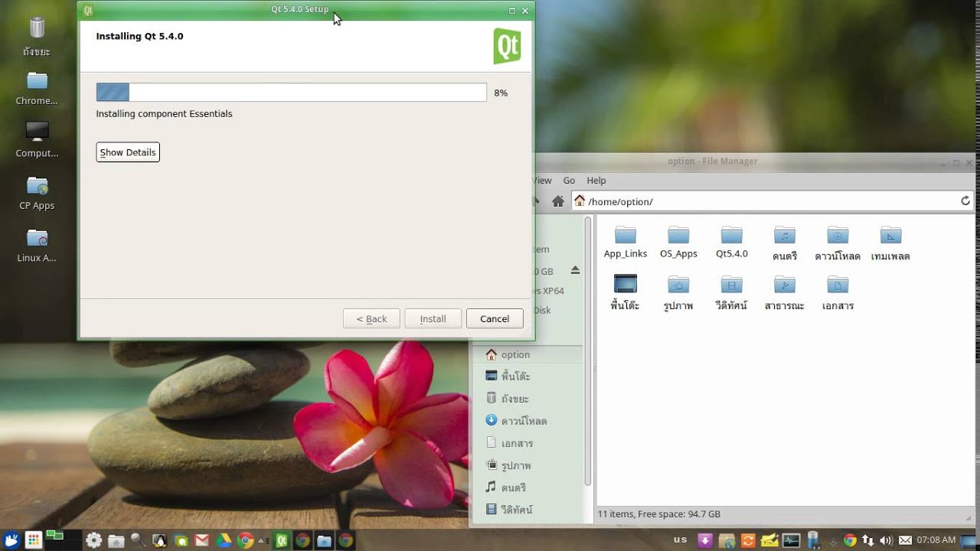Switch to the File Manager taskbar window

[324, 540]
